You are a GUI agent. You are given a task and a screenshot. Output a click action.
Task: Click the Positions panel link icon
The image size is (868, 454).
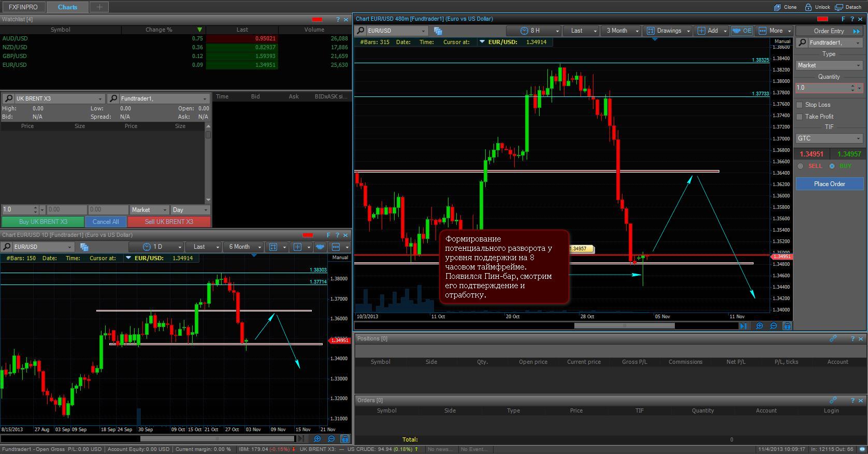click(x=833, y=338)
